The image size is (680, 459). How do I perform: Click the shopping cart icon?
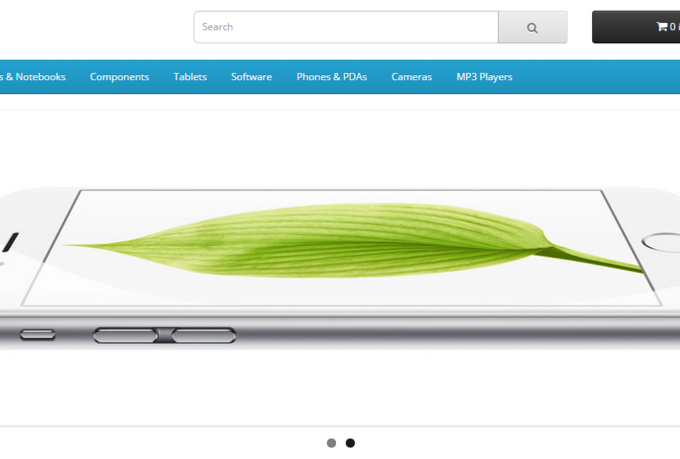(x=662, y=26)
